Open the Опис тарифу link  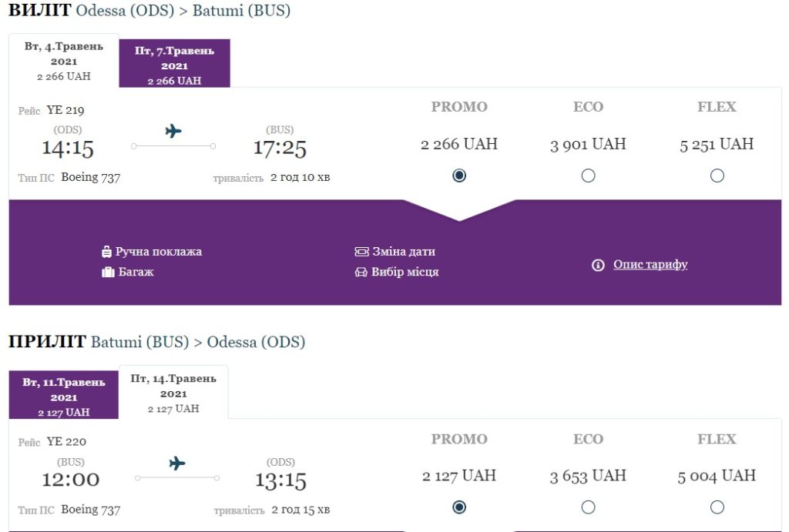point(650,265)
